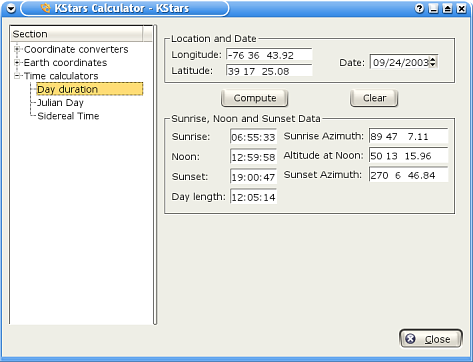Click into the Latitude input field

click(x=269, y=71)
